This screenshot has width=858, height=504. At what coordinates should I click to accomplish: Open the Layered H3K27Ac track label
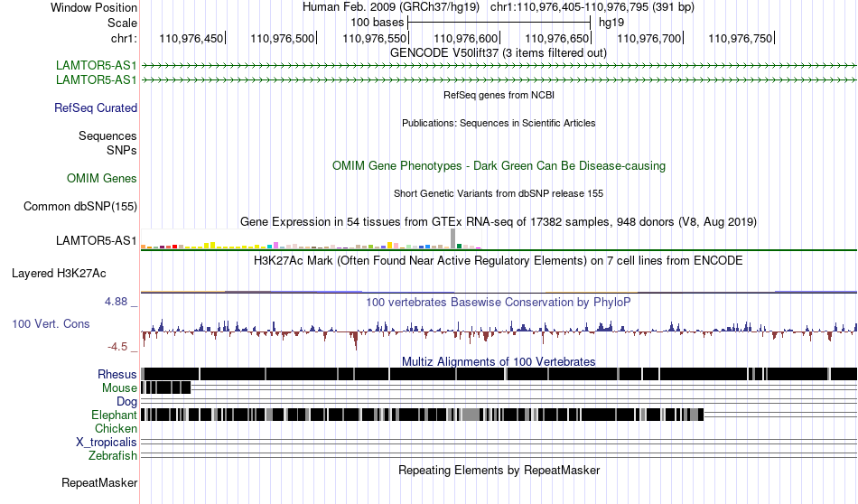(x=59, y=273)
